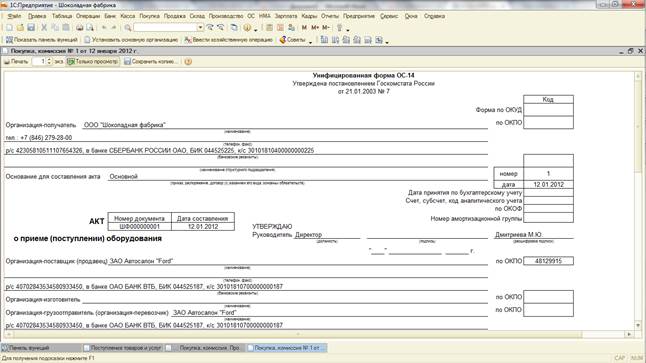Switch to Покупка, комиссия № 1 от tab
Viewport: 646px width, 363px height.
tap(287, 348)
